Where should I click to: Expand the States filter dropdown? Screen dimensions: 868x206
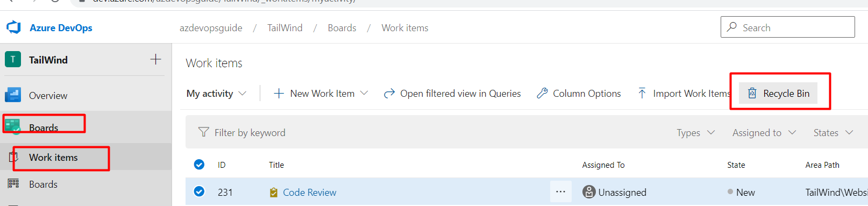click(x=833, y=133)
